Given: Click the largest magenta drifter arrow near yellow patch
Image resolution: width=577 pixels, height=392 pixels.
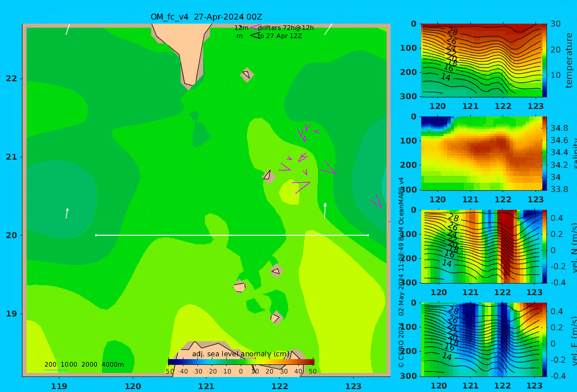Looking at the screenshot, I should 302,186.
